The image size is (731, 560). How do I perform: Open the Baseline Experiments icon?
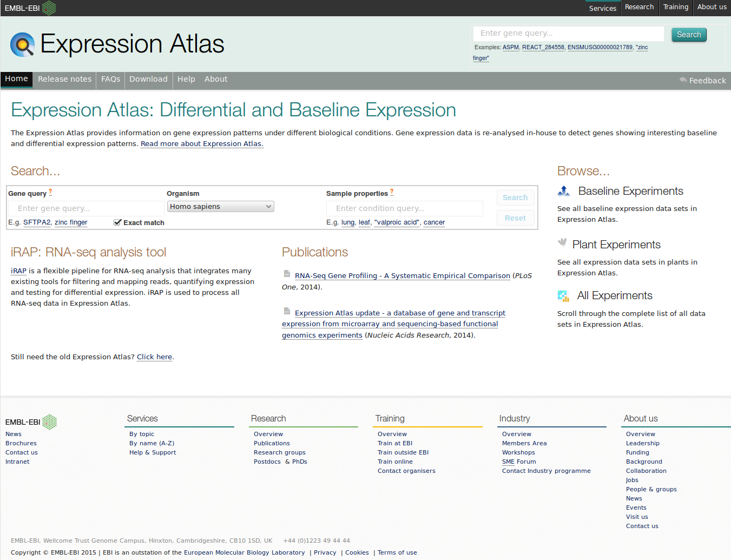click(564, 191)
